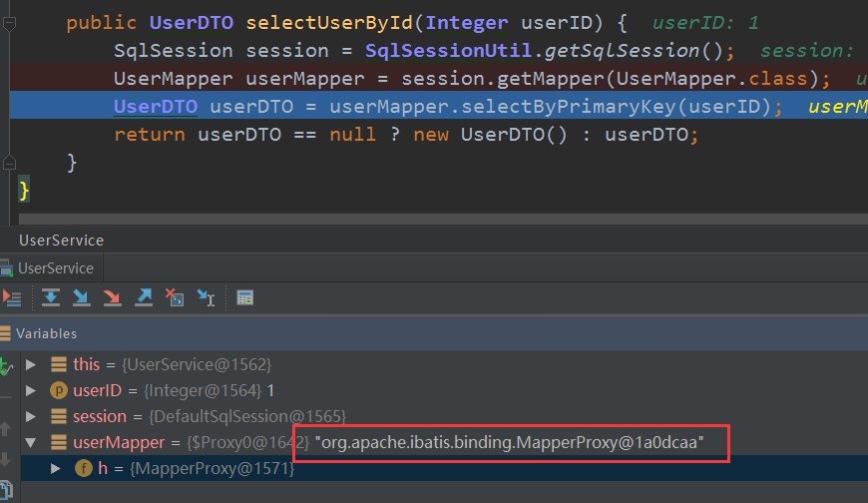Collapse the userMapper variable node
This screenshot has height=503, width=868.
(31, 442)
